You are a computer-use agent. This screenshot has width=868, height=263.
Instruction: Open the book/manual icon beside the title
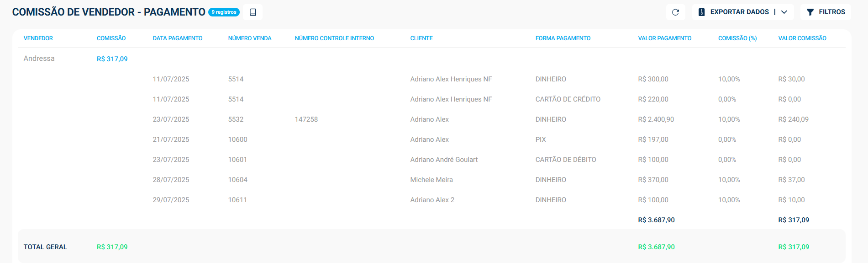[x=253, y=12]
